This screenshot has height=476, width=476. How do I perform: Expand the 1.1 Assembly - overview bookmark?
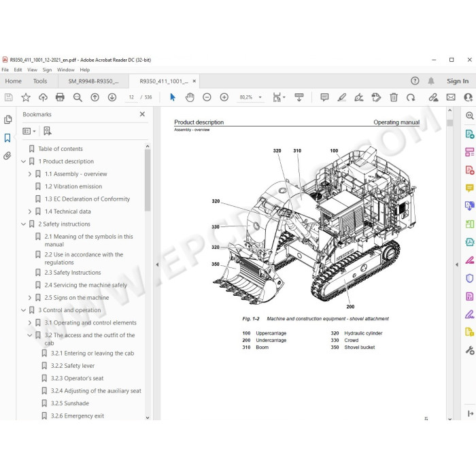[x=30, y=174]
